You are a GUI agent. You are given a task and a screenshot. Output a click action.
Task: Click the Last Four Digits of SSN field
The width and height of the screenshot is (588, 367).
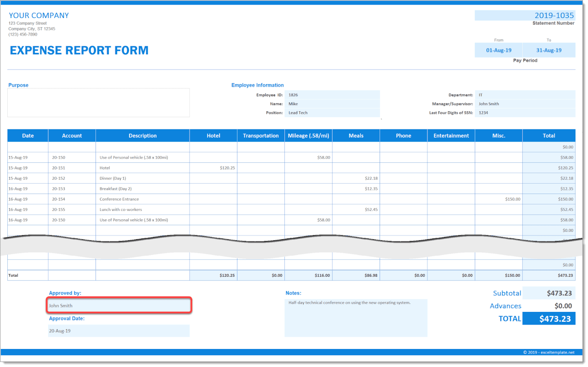pos(525,113)
